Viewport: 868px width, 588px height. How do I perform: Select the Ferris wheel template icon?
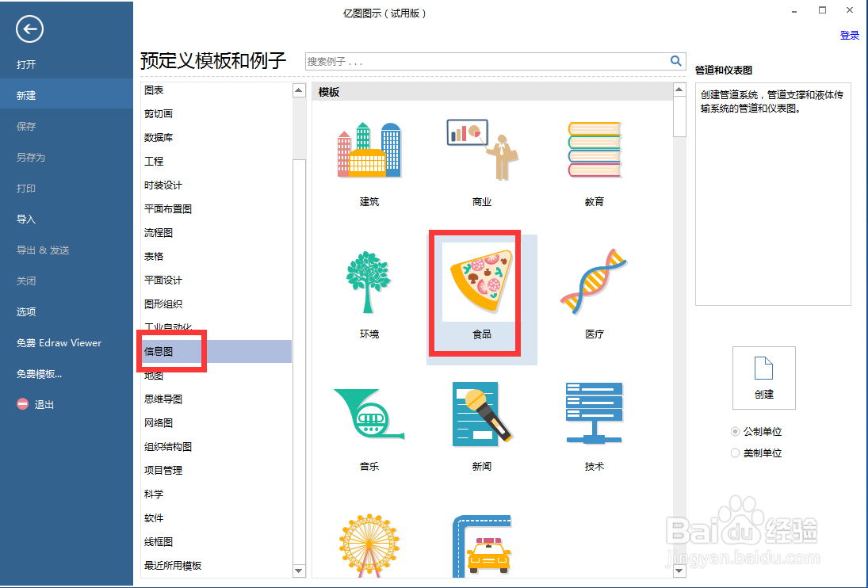(x=369, y=545)
